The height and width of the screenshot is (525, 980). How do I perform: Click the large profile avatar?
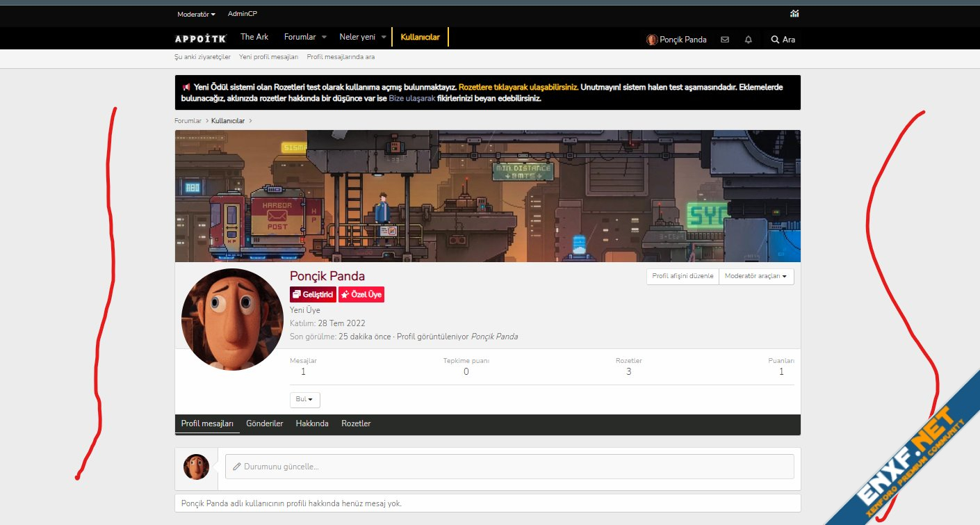click(232, 320)
